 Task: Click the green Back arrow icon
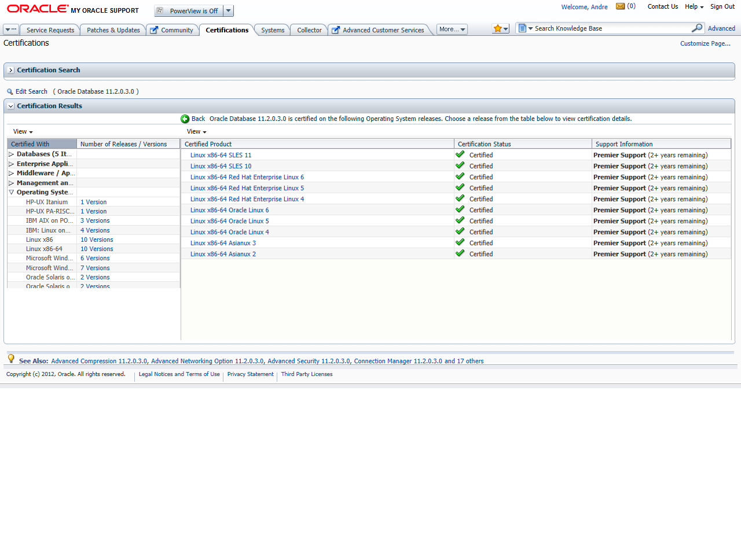185,119
